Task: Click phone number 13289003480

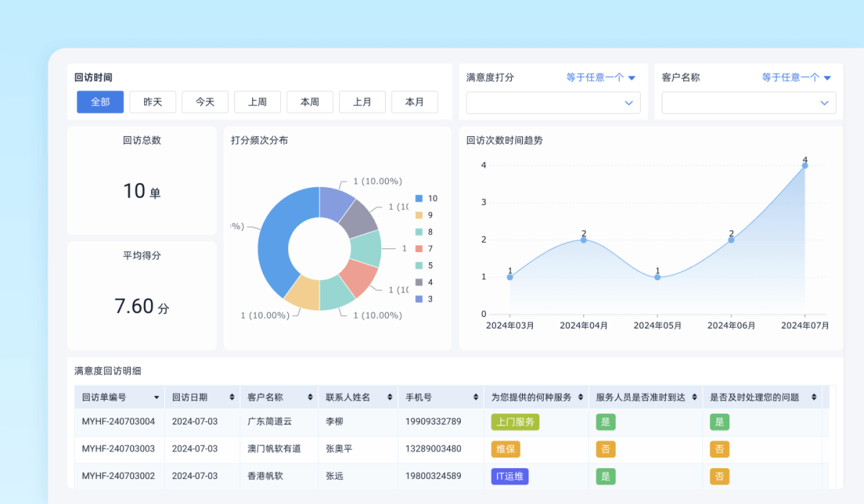Action: click(433, 449)
